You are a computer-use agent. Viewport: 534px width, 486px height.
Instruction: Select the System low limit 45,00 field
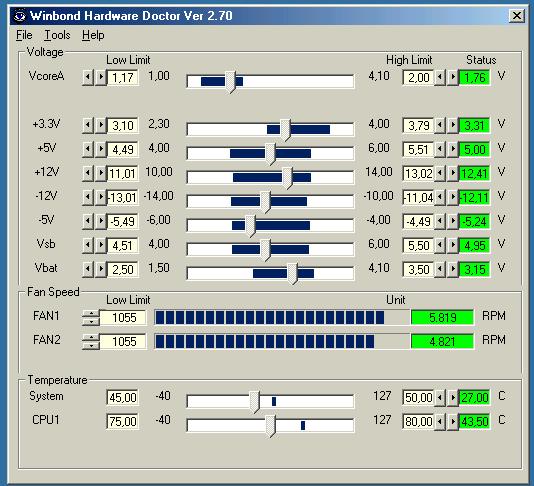123,397
